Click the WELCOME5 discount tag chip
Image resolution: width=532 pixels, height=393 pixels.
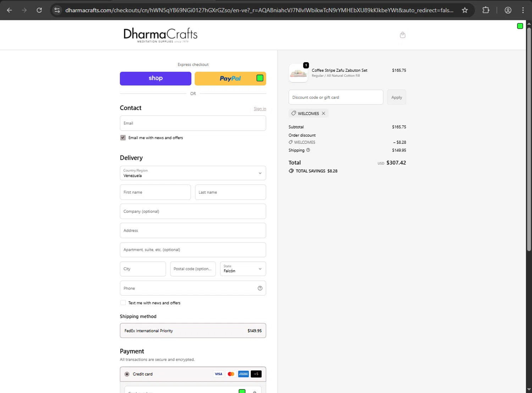(308, 114)
